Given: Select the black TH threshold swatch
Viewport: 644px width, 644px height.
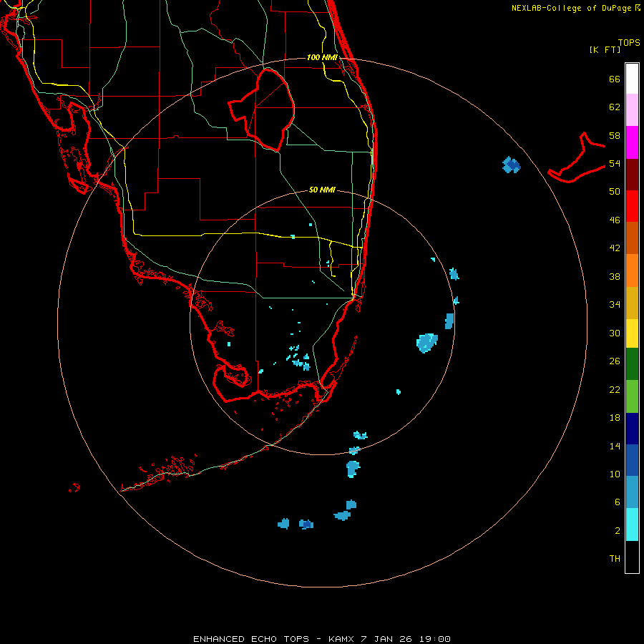Looking at the screenshot, I should pos(632,557).
